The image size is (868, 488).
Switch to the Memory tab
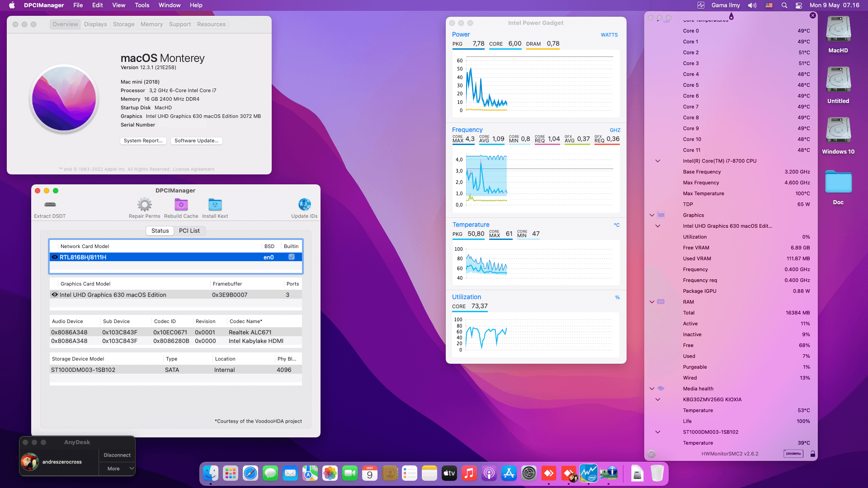[x=151, y=24]
